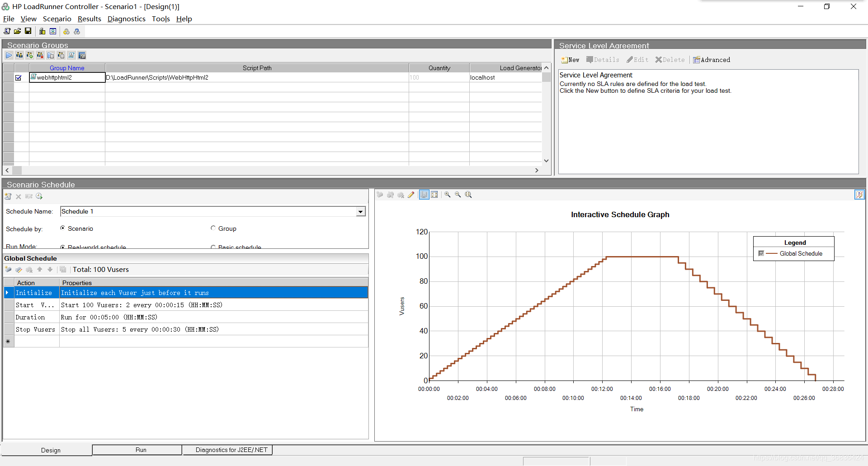
Task: Click the full-screen graph expand icon
Action: [x=434, y=195]
